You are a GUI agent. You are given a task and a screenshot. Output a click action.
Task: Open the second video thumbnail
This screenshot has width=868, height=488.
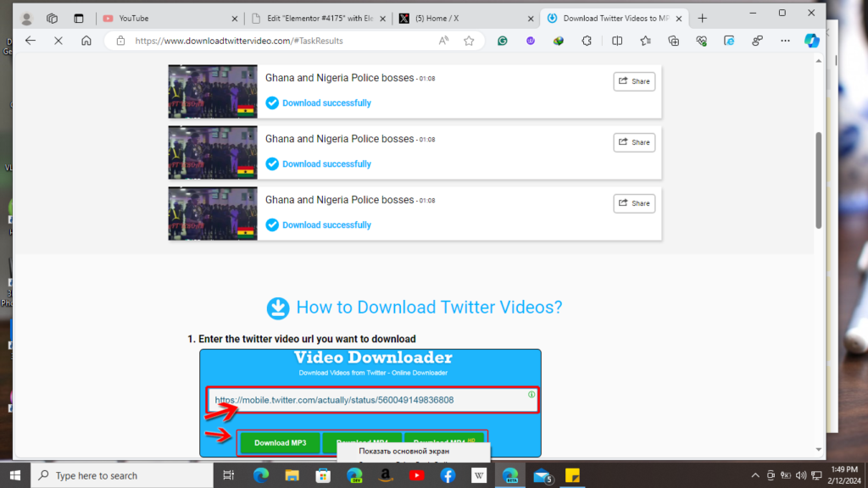(213, 152)
